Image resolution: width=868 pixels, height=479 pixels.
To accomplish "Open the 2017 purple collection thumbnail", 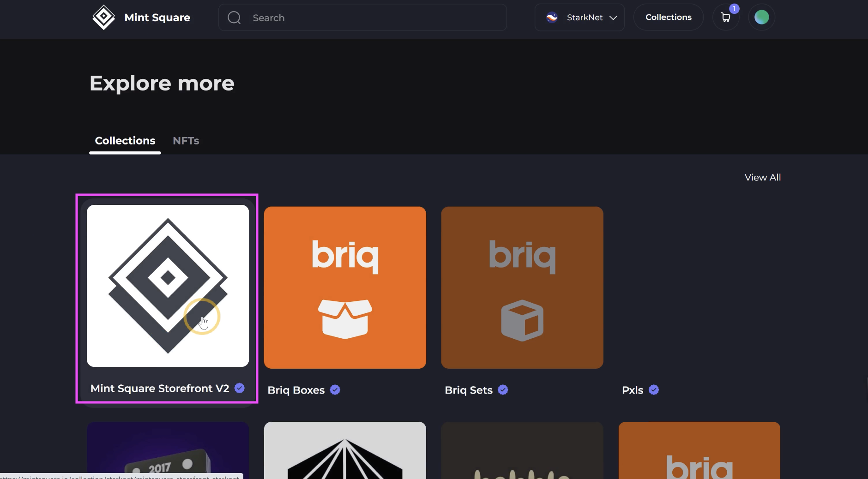I will tap(168, 450).
